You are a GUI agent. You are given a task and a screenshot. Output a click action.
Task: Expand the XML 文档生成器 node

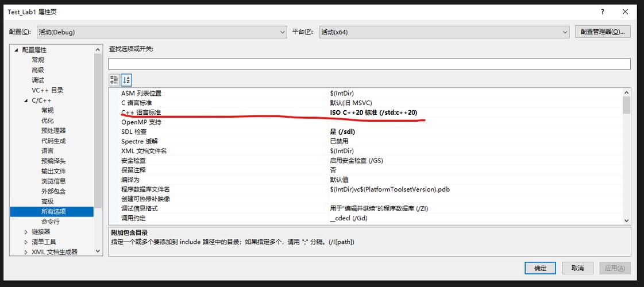point(26,252)
